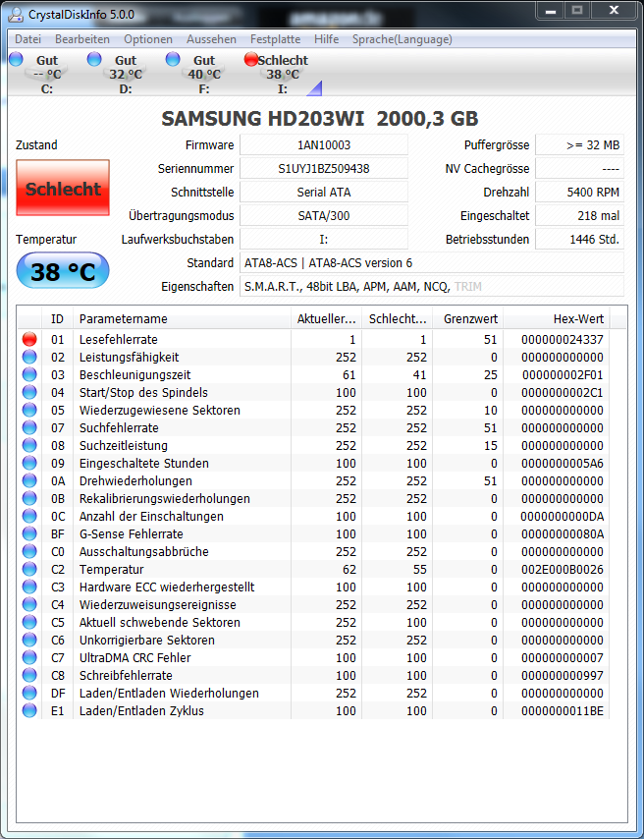Open the Optionen menu
This screenshot has width=644, height=839.
click(148, 39)
